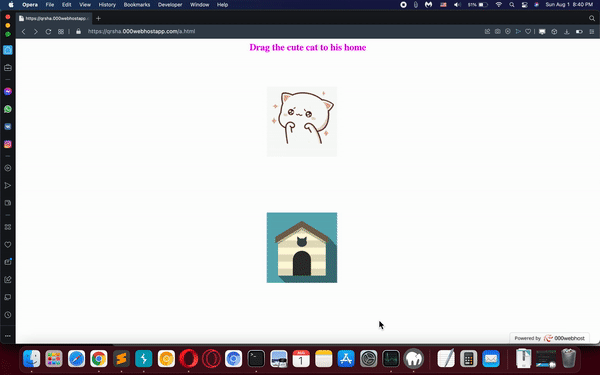Screen dimensions: 600x375
Task: Open the Bookmarks menu
Action: tap(137, 5)
